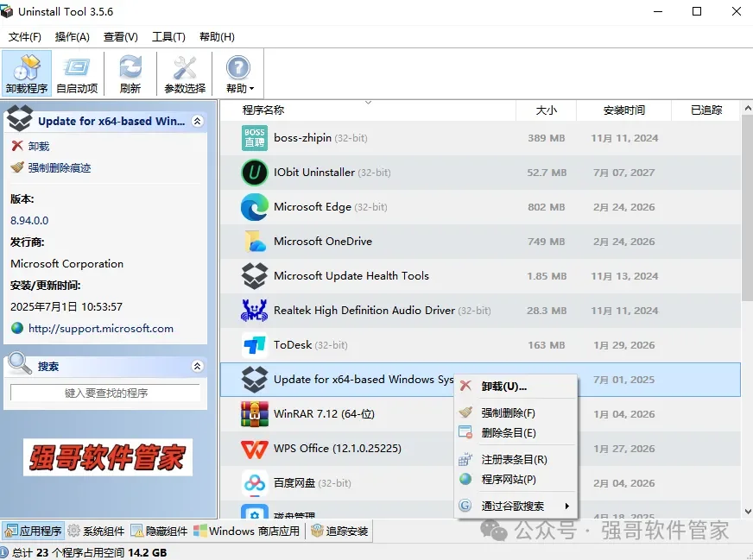The height and width of the screenshot is (560, 753).
Task: Click the Microsoft Update Health Tools icon
Action: [x=254, y=276]
